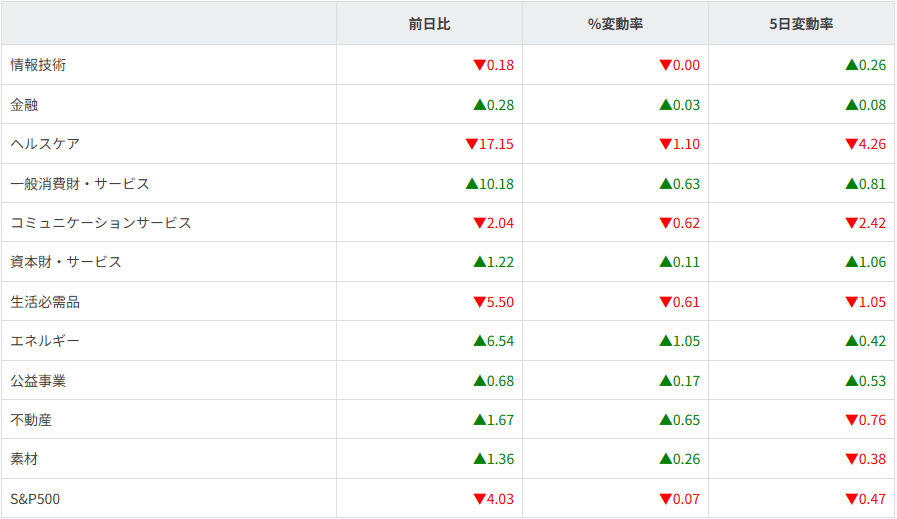
Task: Click the 0.47 value in the S&P500 row
Action: pos(872,499)
